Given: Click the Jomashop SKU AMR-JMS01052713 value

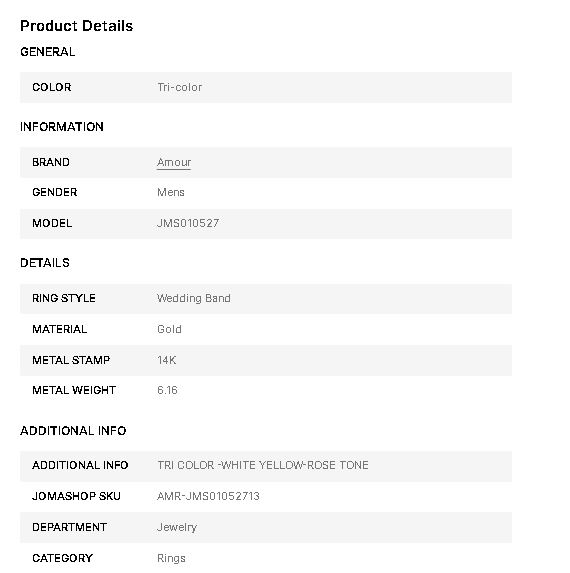Looking at the screenshot, I should pyautogui.click(x=208, y=496).
